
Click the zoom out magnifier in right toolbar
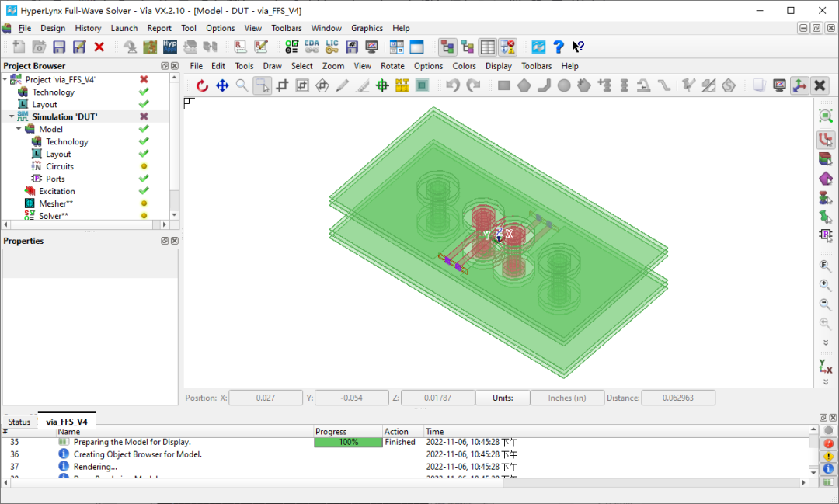click(x=826, y=304)
